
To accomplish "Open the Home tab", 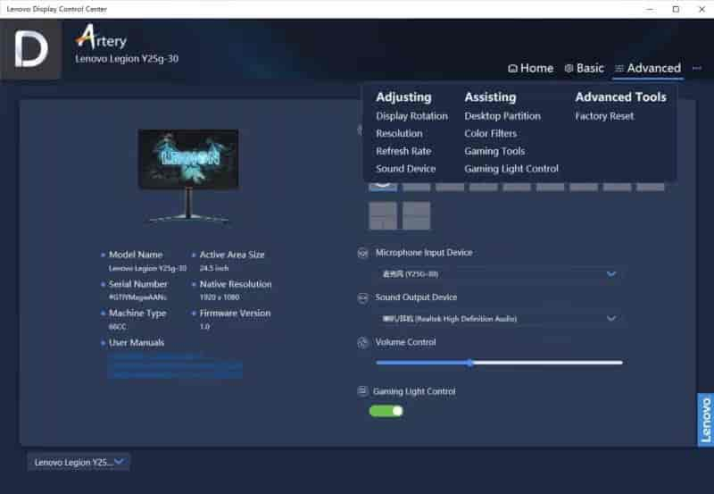I will [531, 68].
